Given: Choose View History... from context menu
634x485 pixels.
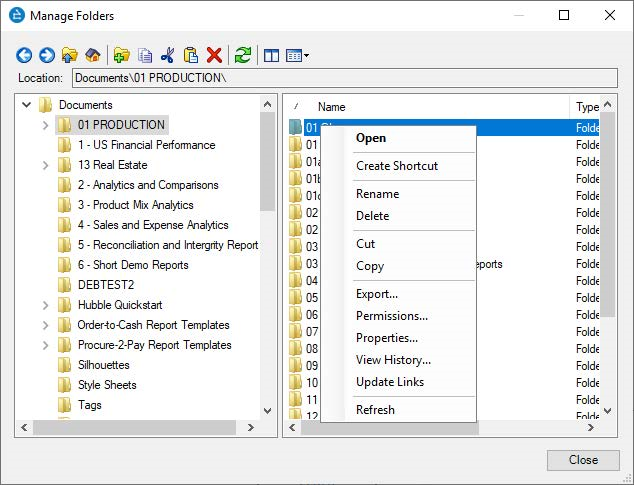Looking at the screenshot, I should pos(393,360).
